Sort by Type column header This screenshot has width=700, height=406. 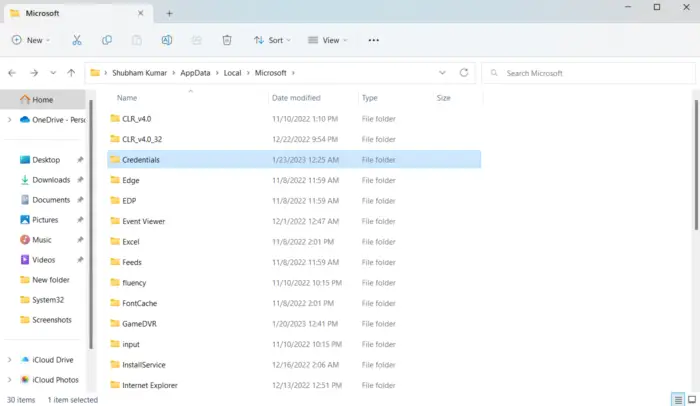(370, 98)
